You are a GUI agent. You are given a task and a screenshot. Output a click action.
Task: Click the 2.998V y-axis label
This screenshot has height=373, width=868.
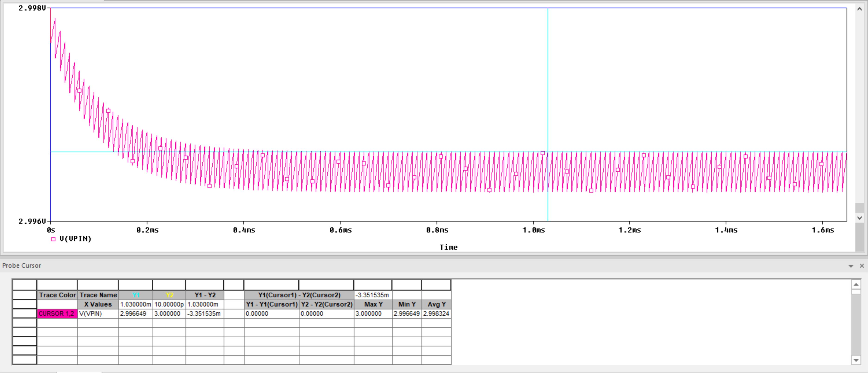[32, 8]
